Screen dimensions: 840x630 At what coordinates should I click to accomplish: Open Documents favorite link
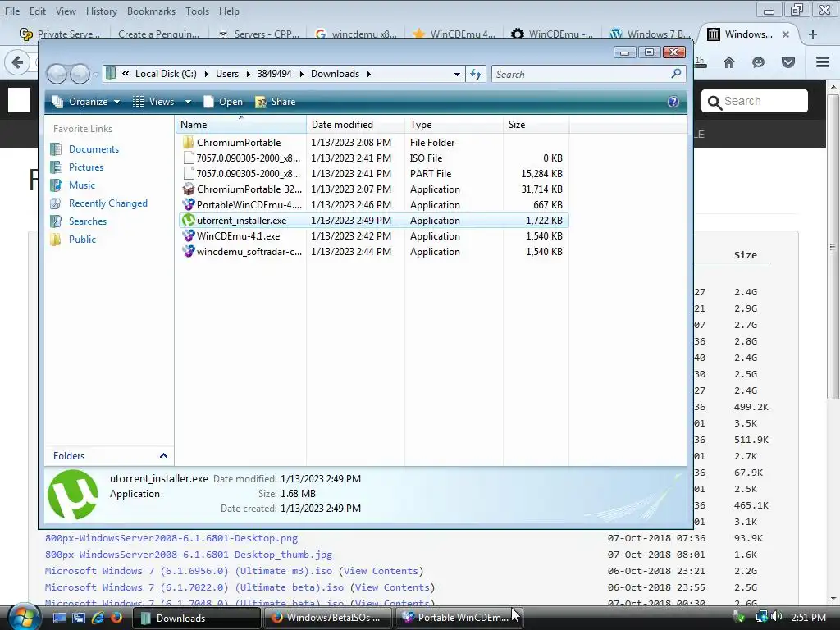coord(94,149)
